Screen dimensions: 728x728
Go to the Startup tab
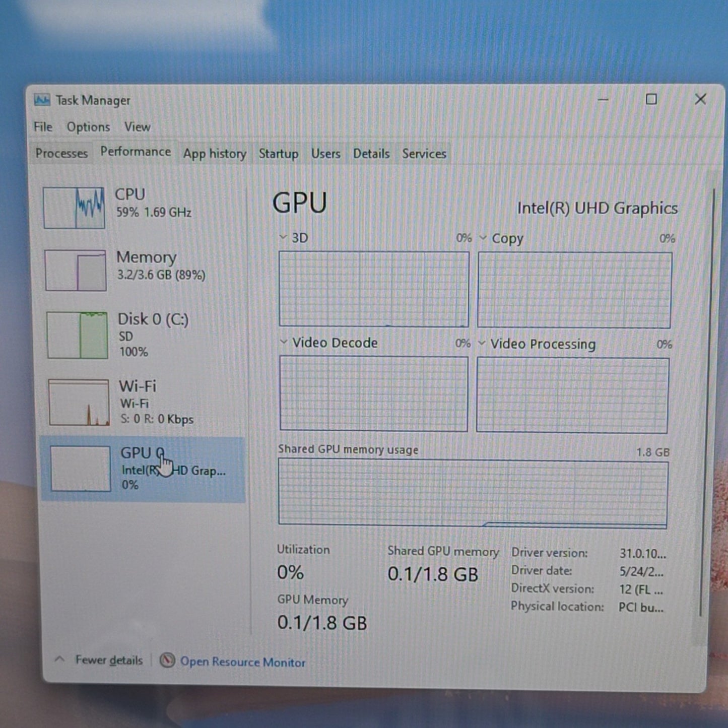tap(279, 154)
